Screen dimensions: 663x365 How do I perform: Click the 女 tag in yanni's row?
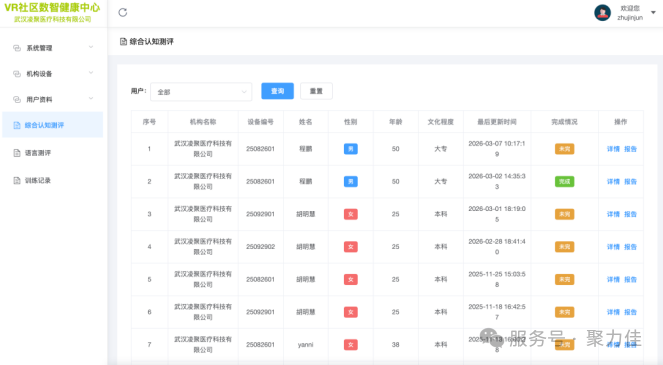[x=351, y=345]
